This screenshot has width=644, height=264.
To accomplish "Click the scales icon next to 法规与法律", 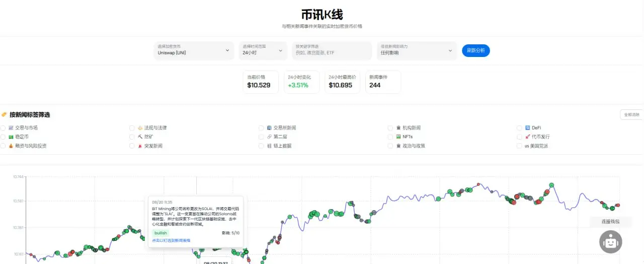I will click(140, 128).
